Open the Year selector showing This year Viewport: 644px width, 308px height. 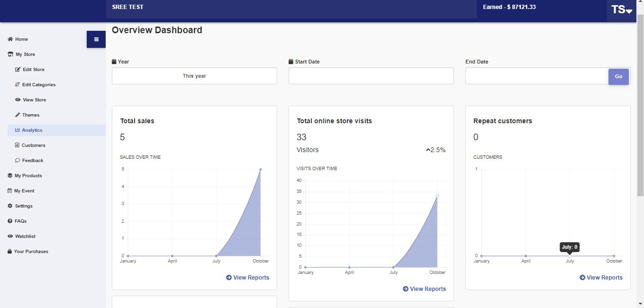coord(194,76)
